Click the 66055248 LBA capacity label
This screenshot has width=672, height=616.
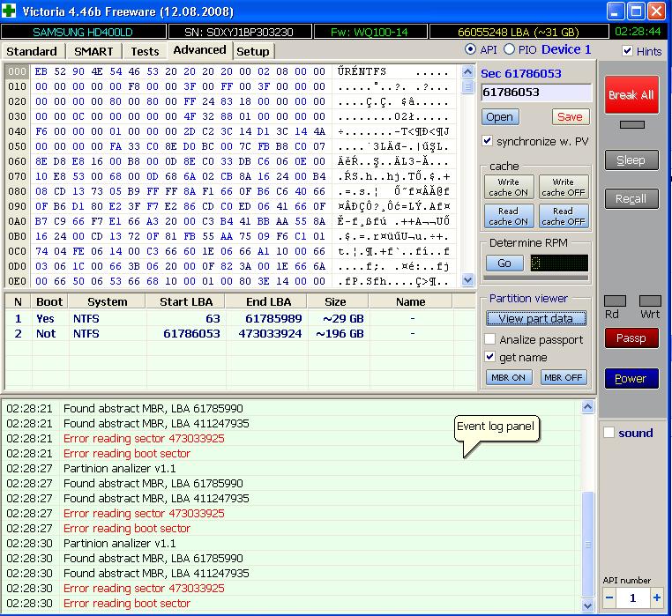point(519,32)
